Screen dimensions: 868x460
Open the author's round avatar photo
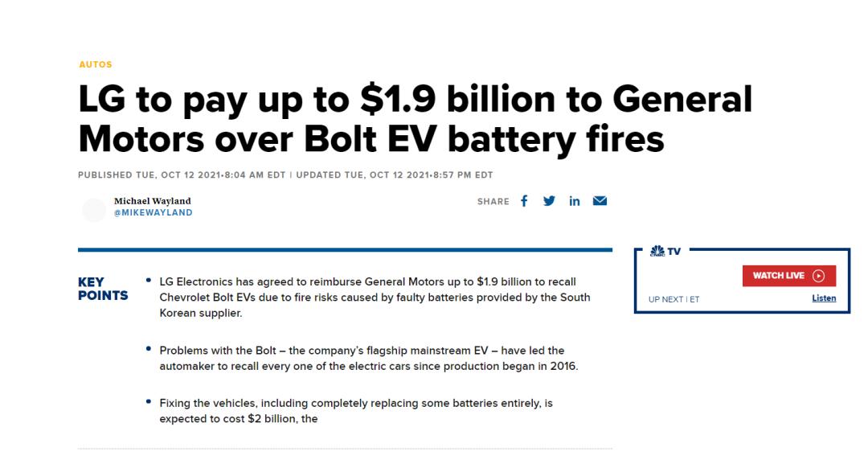coord(94,211)
